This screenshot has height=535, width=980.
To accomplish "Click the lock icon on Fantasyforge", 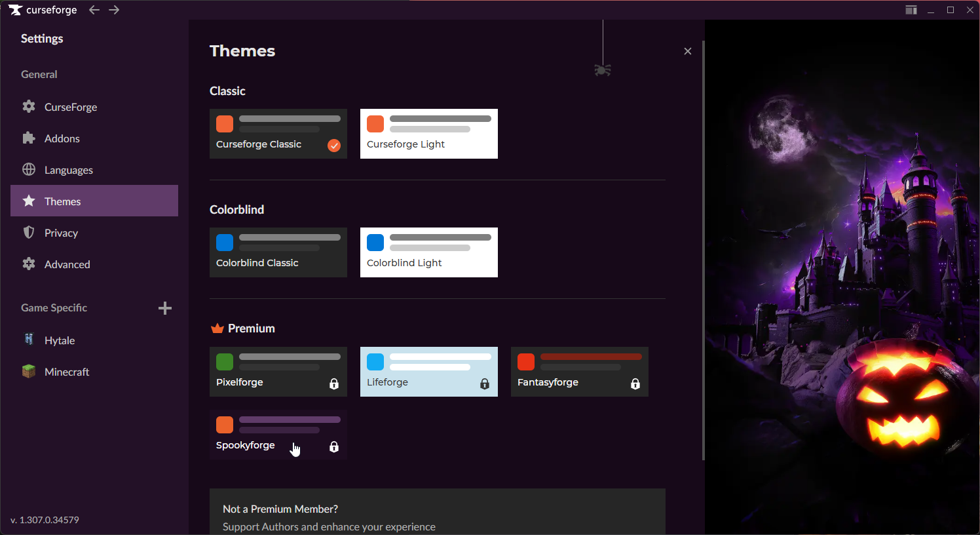I will pos(635,384).
